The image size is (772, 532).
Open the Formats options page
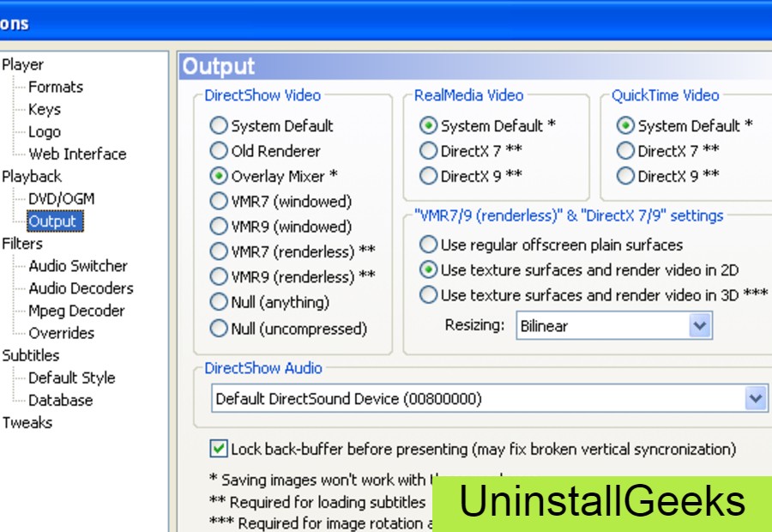pyautogui.click(x=56, y=88)
